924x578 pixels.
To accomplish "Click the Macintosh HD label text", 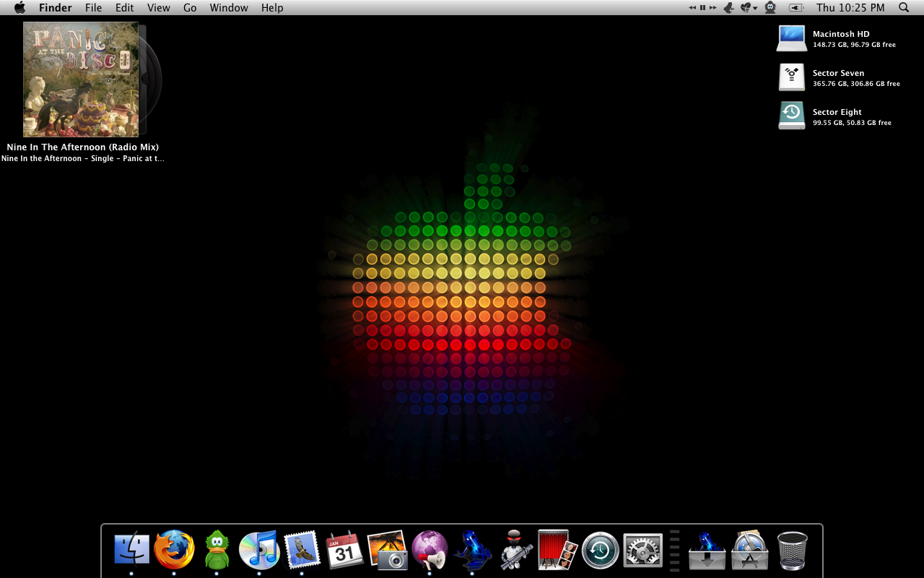I will [x=841, y=34].
